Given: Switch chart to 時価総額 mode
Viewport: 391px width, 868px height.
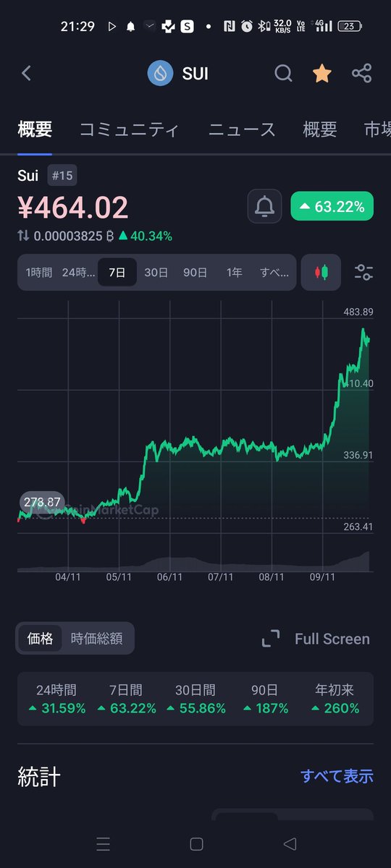Looking at the screenshot, I should tap(96, 639).
